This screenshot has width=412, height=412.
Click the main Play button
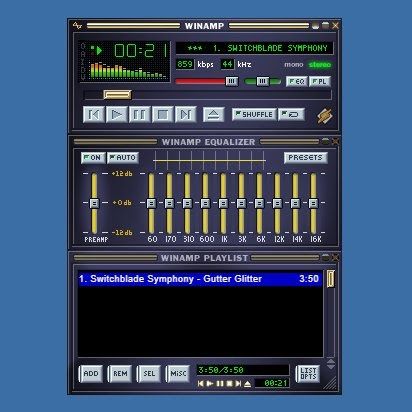coord(117,115)
